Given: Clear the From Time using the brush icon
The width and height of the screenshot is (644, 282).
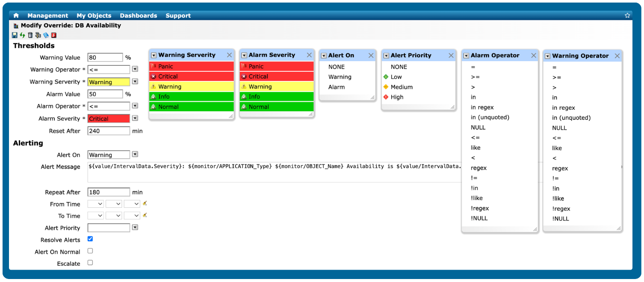Looking at the screenshot, I should (x=144, y=204).
